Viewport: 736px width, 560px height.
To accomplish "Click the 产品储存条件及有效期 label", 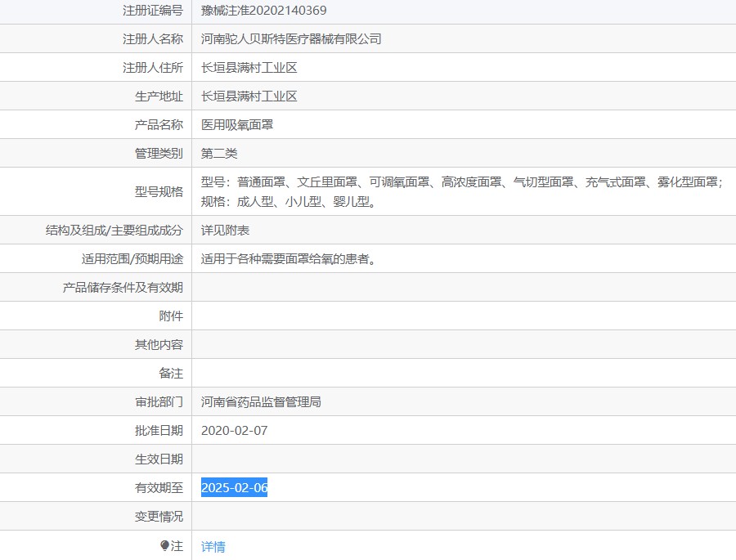I will pyautogui.click(x=123, y=287).
